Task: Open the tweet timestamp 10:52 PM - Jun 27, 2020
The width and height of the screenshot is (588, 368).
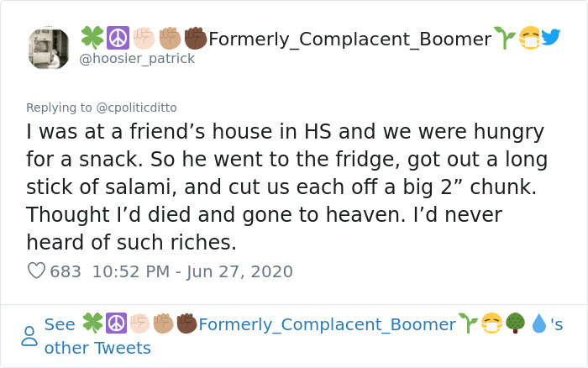Action: click(x=192, y=271)
